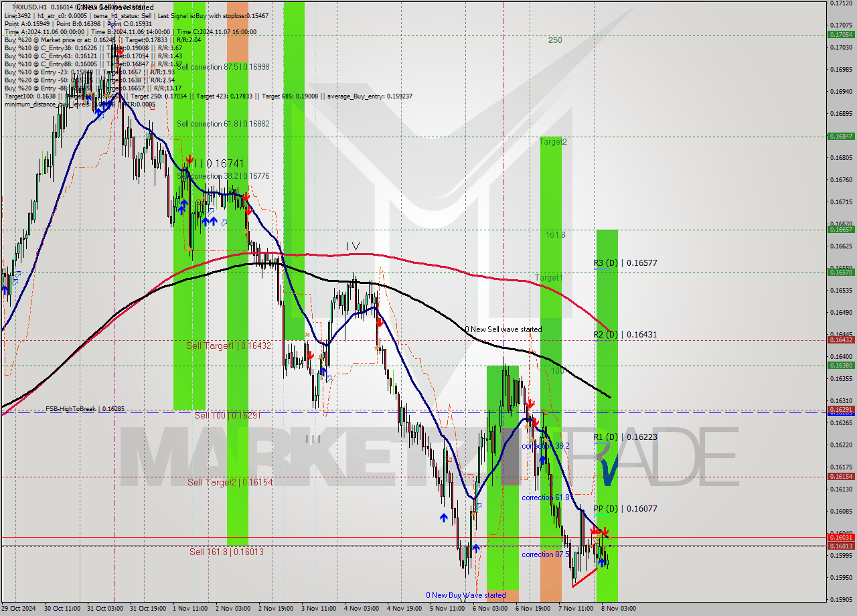This screenshot has height=616, width=857.
Task: Click the '0 New Buy Wave started' annotation
Action: tap(466, 595)
